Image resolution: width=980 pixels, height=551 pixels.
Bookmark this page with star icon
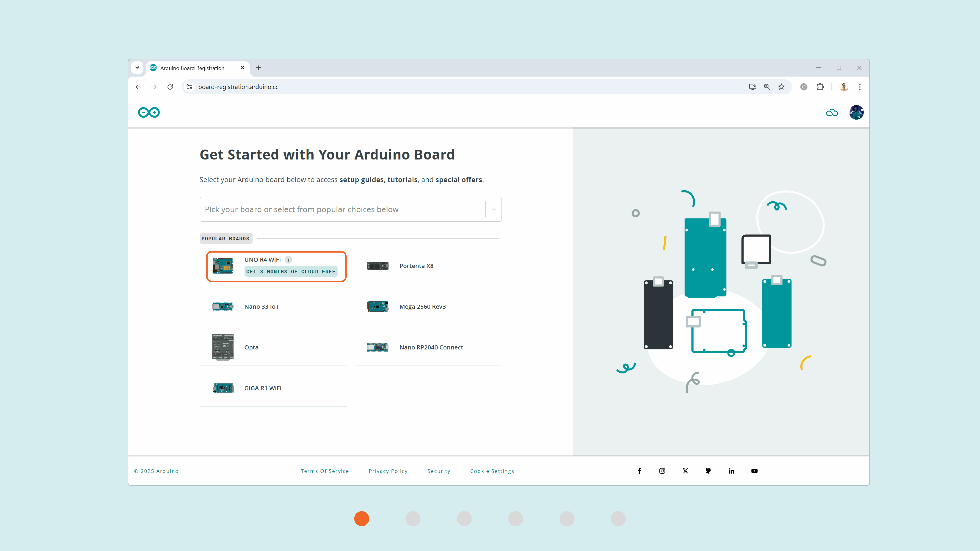coord(781,87)
